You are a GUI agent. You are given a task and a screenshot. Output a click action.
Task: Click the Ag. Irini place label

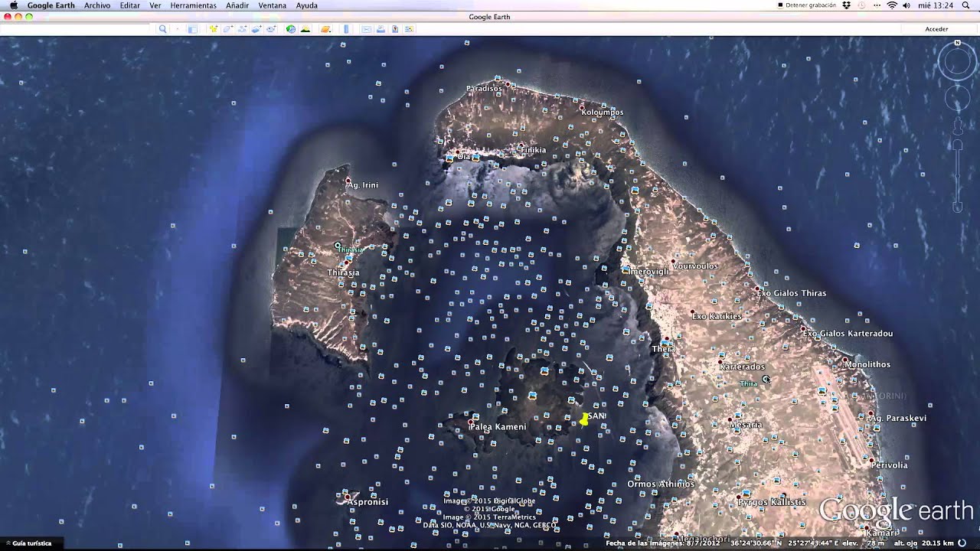363,185
